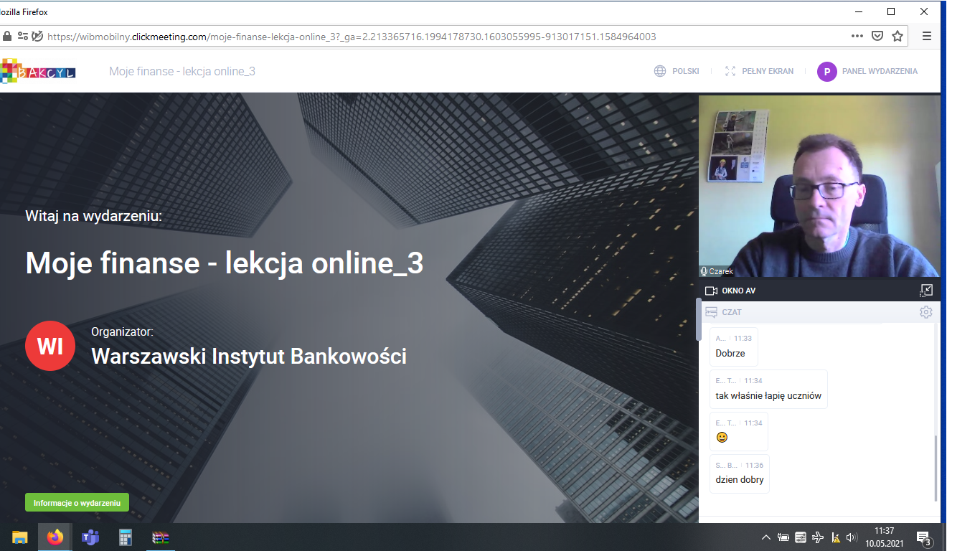This screenshot has width=980, height=551.
Task: Select POLSKI language option
Action: [x=685, y=71]
